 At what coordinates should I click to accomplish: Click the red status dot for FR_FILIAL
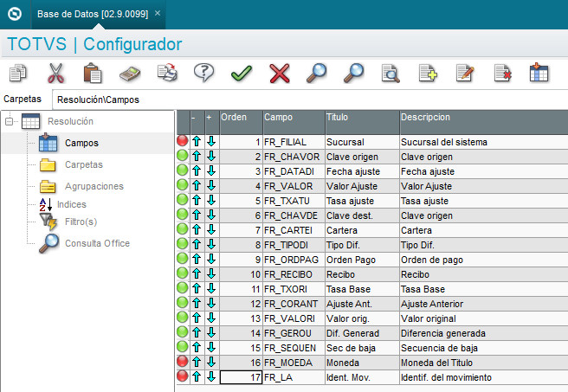pyautogui.click(x=183, y=140)
